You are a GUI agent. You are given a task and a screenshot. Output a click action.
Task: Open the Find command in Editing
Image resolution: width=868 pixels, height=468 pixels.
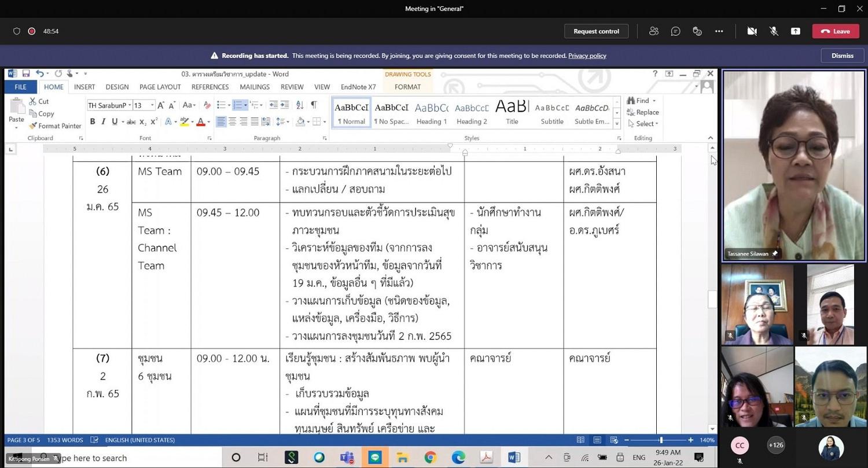point(642,101)
